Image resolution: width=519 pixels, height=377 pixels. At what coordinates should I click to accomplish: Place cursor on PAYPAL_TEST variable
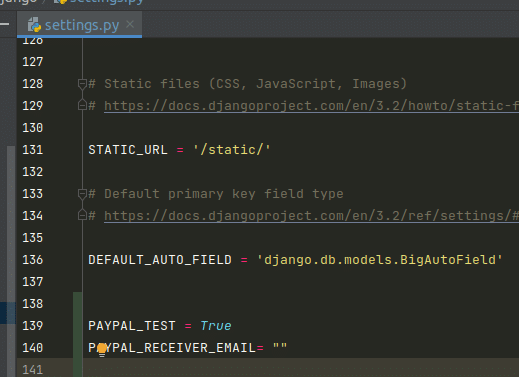point(132,326)
